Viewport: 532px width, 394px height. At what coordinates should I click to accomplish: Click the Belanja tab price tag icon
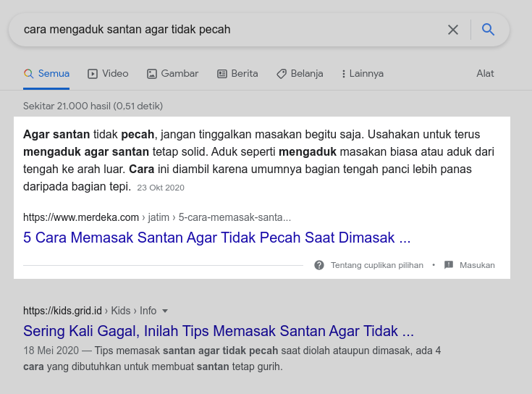pyautogui.click(x=282, y=74)
